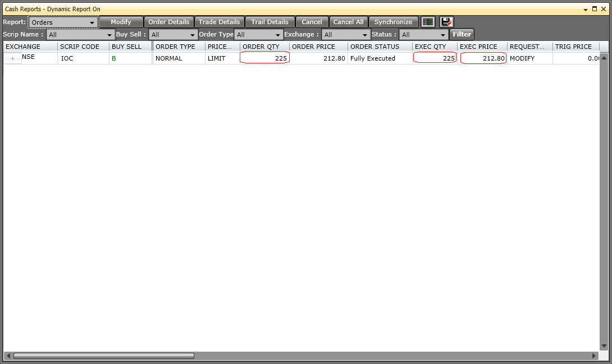This screenshot has height=364, width=612.
Task: Open the Report dropdown showing Orders
Action: (63, 22)
